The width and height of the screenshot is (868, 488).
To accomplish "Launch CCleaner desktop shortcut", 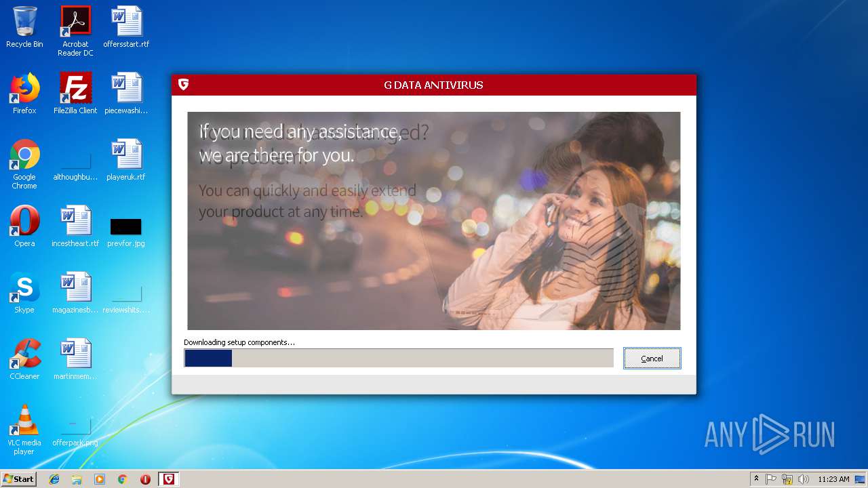I will pyautogui.click(x=24, y=359).
